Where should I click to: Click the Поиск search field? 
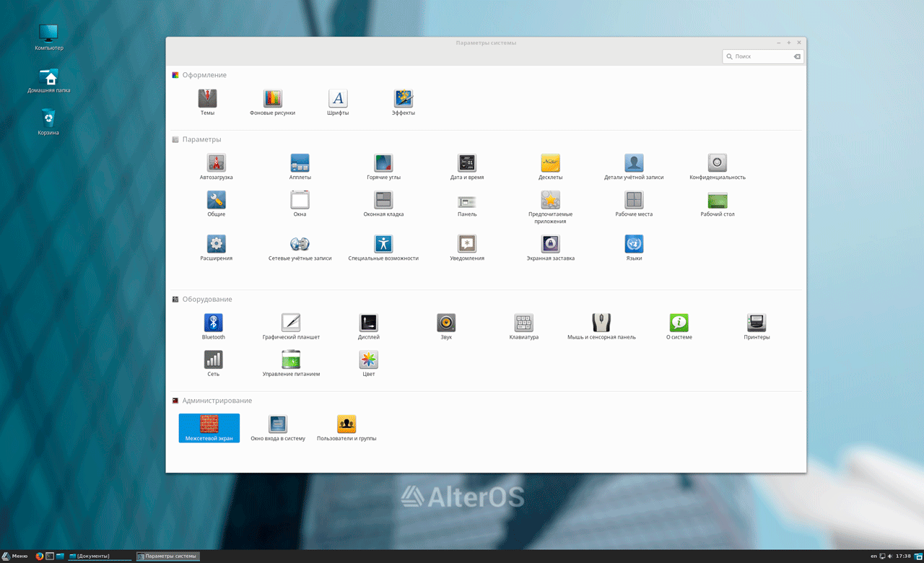(x=763, y=56)
